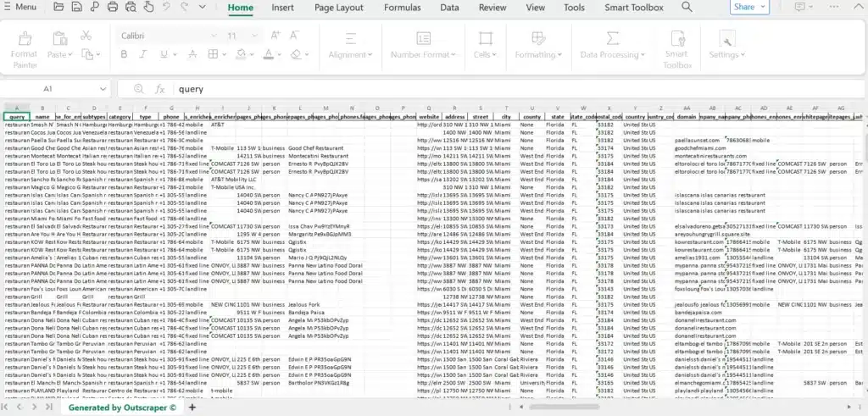Click the Settings wrench icon
This screenshot has width=868, height=416.
pyautogui.click(x=726, y=38)
